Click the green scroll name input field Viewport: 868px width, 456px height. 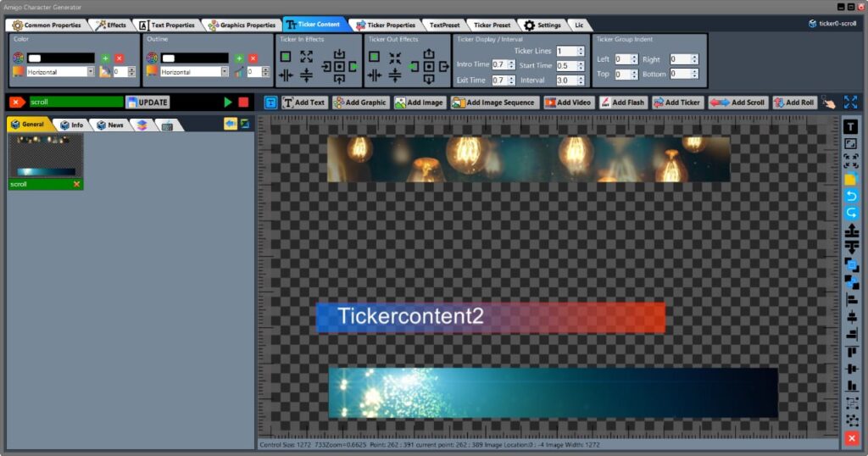(75, 102)
